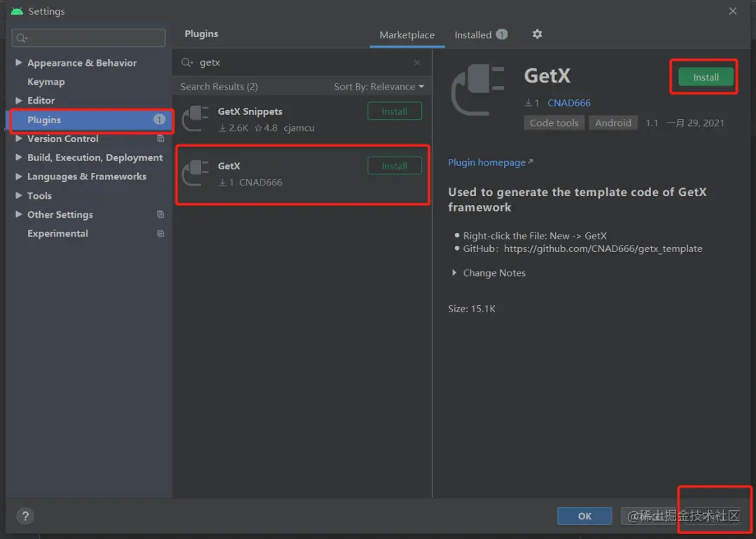Viewport: 756px width, 539px height.
Task: Click the OK button
Action: pos(584,517)
